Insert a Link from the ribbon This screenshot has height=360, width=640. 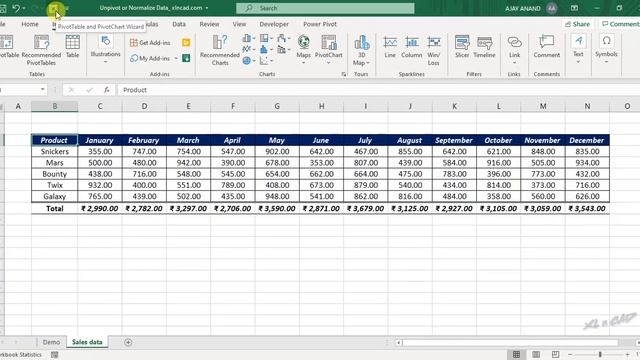pos(514,49)
